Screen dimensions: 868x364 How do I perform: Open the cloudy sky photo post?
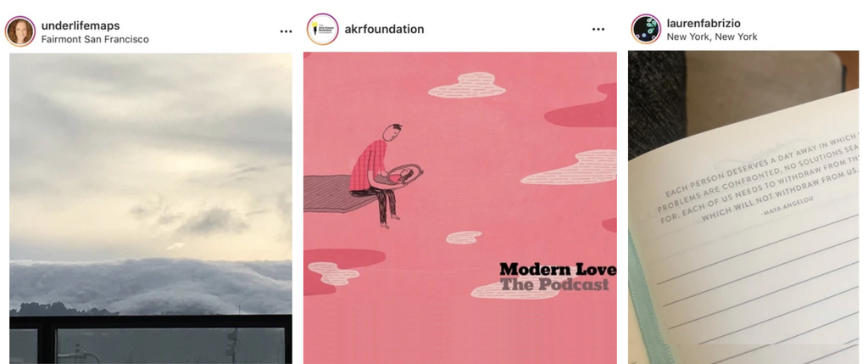151,209
